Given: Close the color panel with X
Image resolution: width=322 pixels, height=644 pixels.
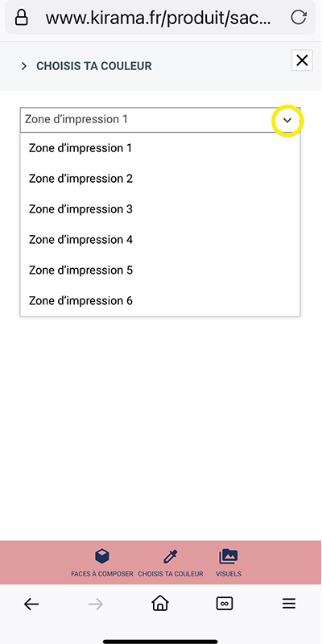Looking at the screenshot, I should 303,61.
